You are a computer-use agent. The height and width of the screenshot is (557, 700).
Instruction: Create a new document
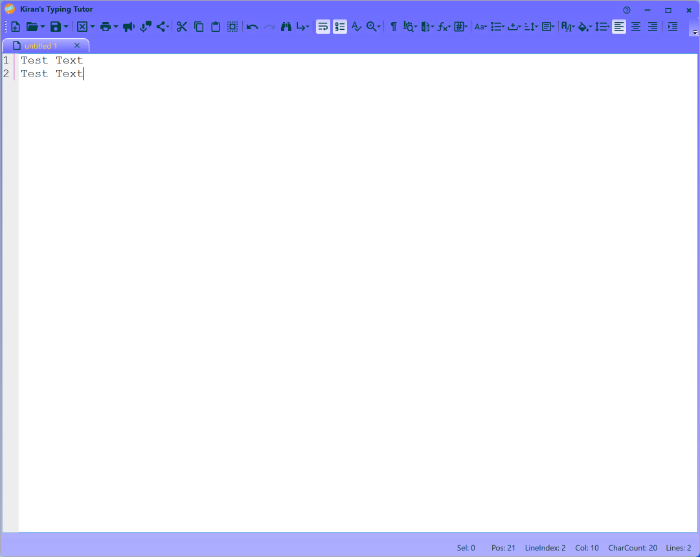tap(15, 27)
